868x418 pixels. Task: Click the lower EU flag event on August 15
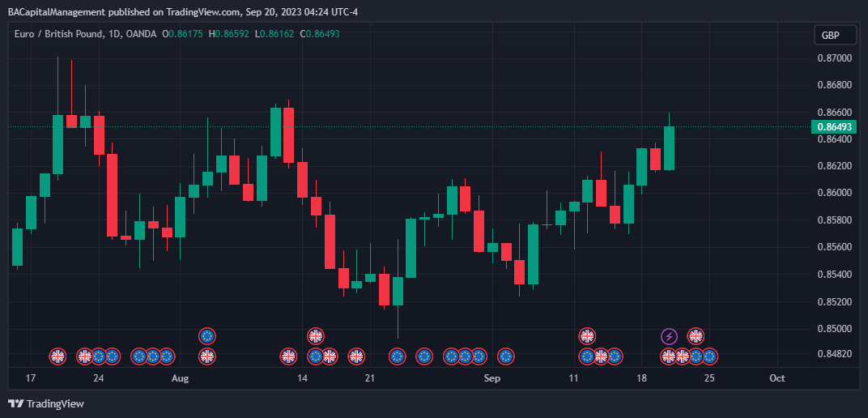coord(316,356)
